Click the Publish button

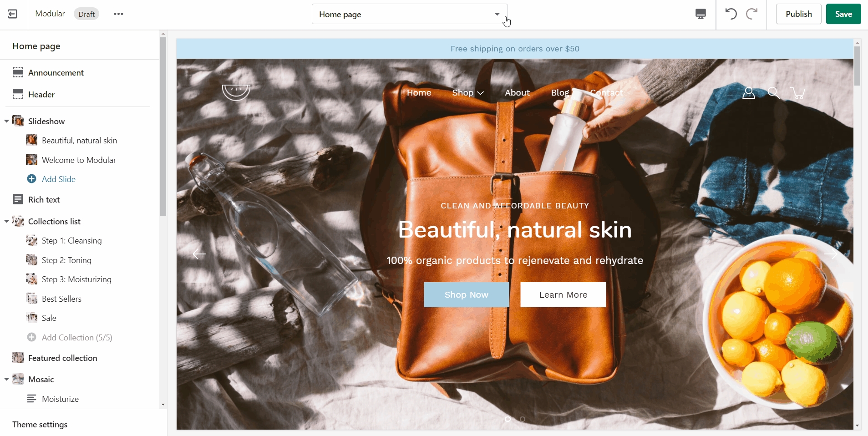point(799,14)
